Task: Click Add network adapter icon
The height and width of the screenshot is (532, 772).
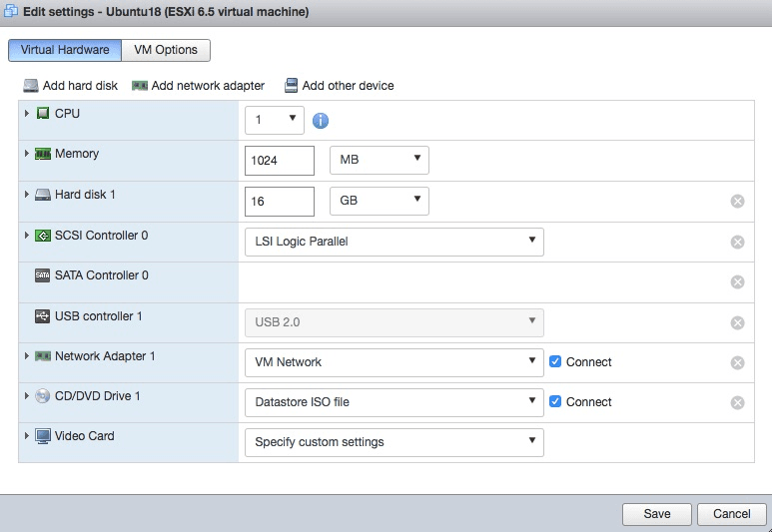Action: tap(140, 86)
